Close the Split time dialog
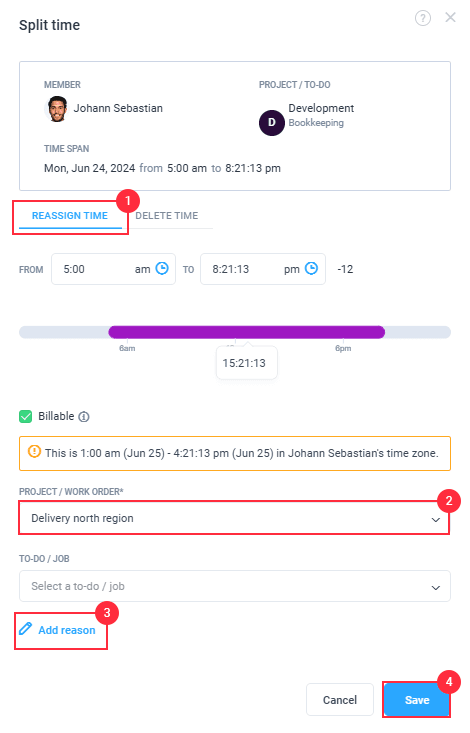Screen dimensions: 470x733 click(450, 17)
